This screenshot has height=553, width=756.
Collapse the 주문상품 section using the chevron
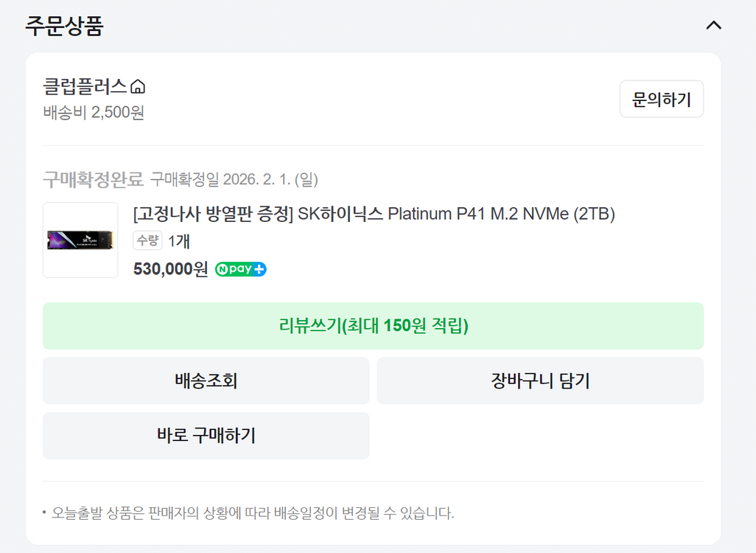click(x=712, y=24)
